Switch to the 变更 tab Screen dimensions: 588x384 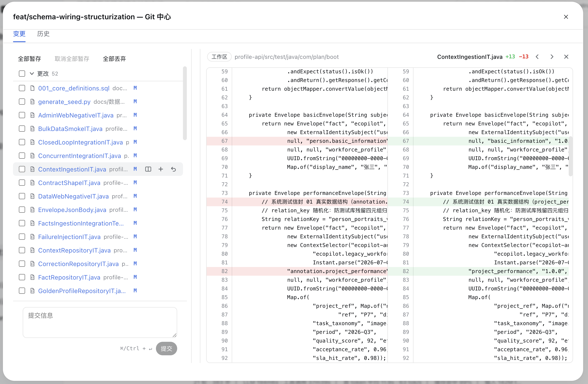[x=19, y=34]
